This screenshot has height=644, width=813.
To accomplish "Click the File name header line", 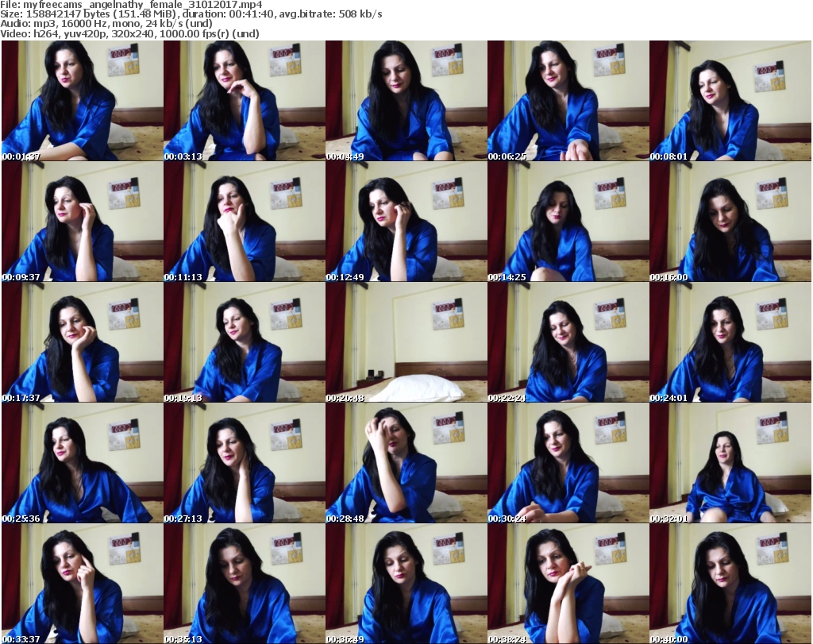I will coord(131,5).
